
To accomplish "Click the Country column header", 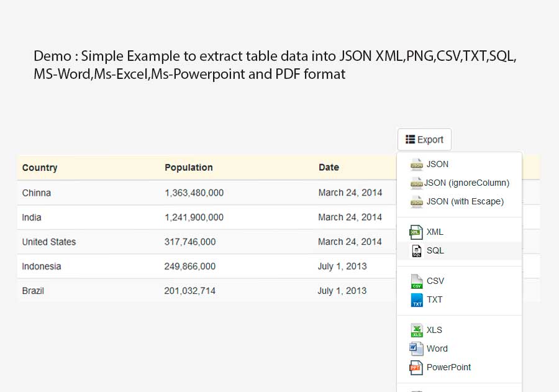I will point(40,167).
